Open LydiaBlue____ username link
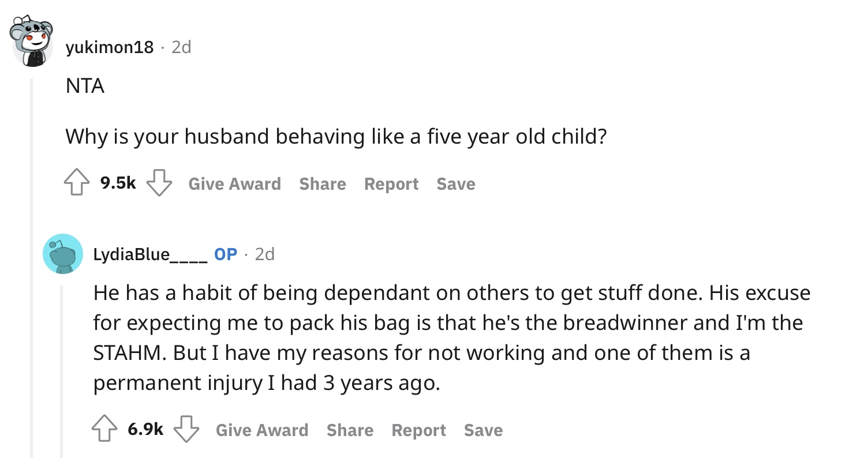Screen dimensions: 868x458 [151, 254]
